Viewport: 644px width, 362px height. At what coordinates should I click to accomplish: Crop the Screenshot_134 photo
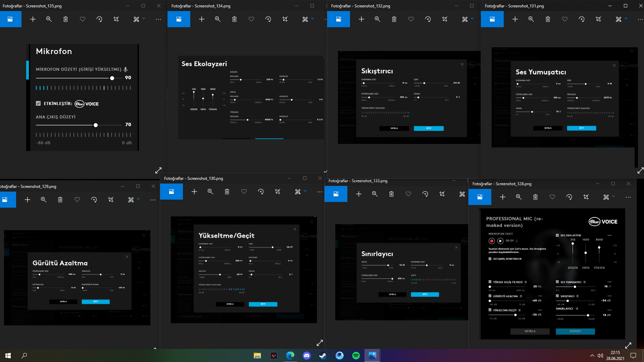click(x=285, y=19)
